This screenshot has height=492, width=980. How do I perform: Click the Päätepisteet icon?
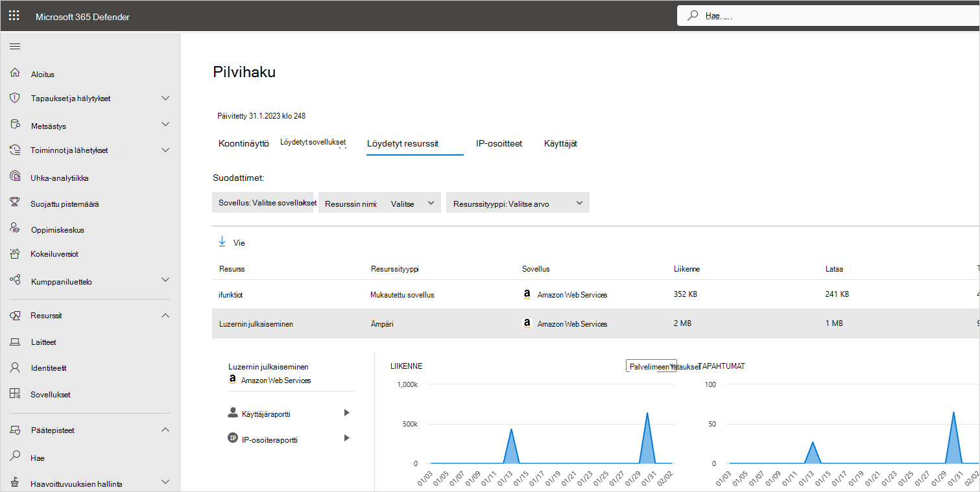[x=16, y=430]
